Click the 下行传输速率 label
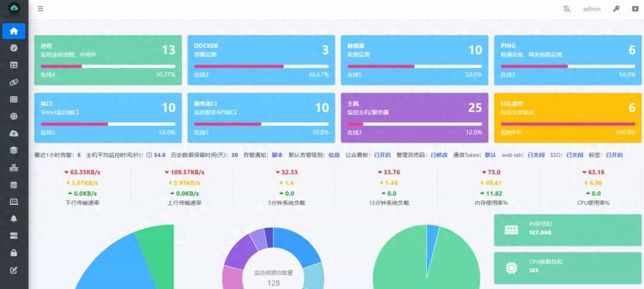 pyautogui.click(x=81, y=202)
